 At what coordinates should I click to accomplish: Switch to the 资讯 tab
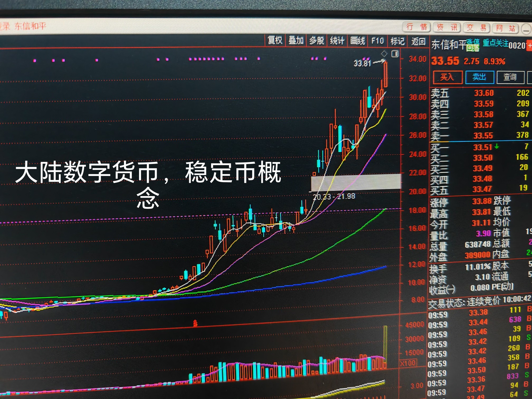point(446,27)
